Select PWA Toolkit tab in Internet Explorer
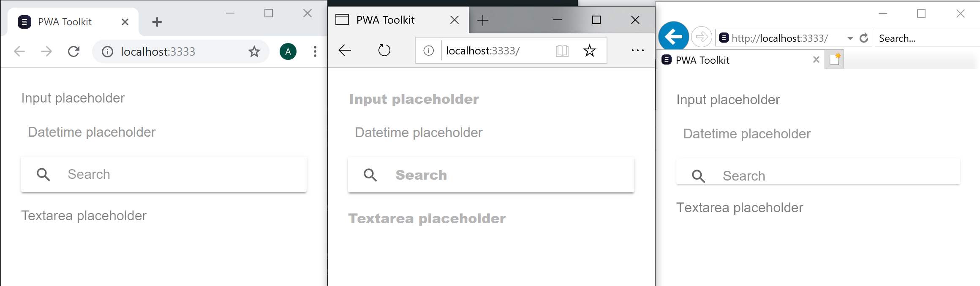The image size is (980, 286). pos(740,60)
